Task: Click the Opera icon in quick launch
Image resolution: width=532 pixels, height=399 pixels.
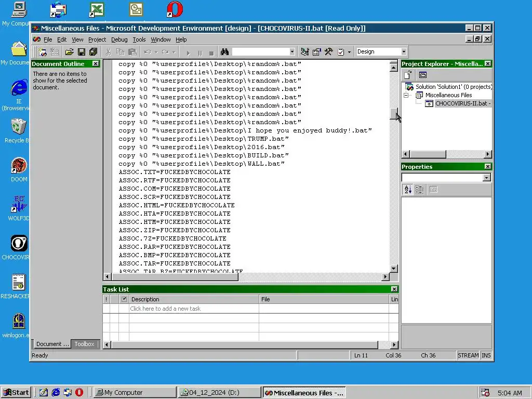Action: pos(79,393)
